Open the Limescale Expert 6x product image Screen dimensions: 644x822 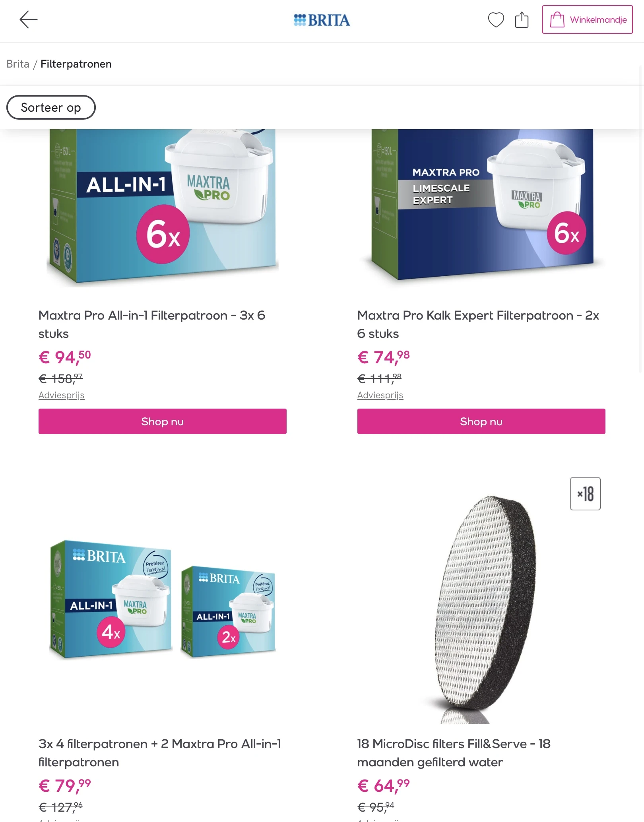click(481, 205)
